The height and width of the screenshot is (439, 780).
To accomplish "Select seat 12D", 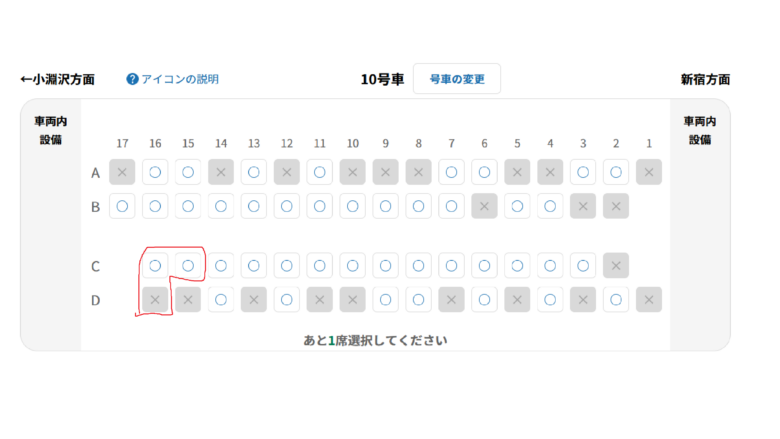I will point(287,299).
